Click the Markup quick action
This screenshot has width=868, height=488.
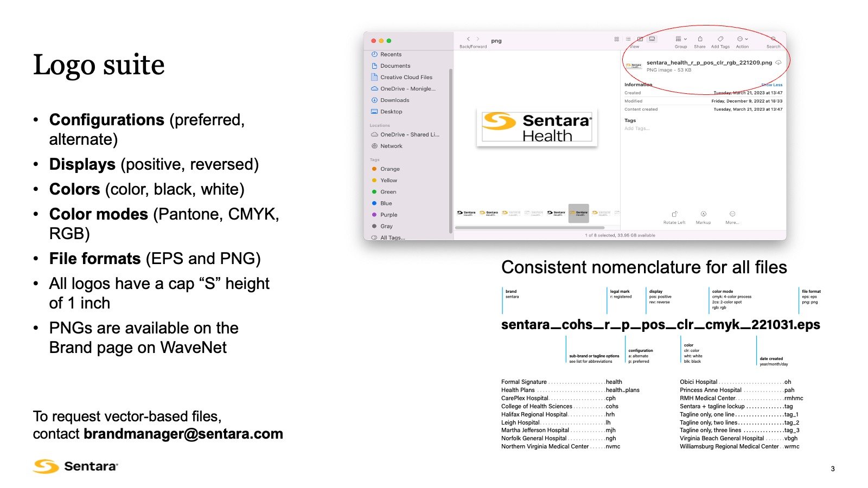tap(703, 217)
